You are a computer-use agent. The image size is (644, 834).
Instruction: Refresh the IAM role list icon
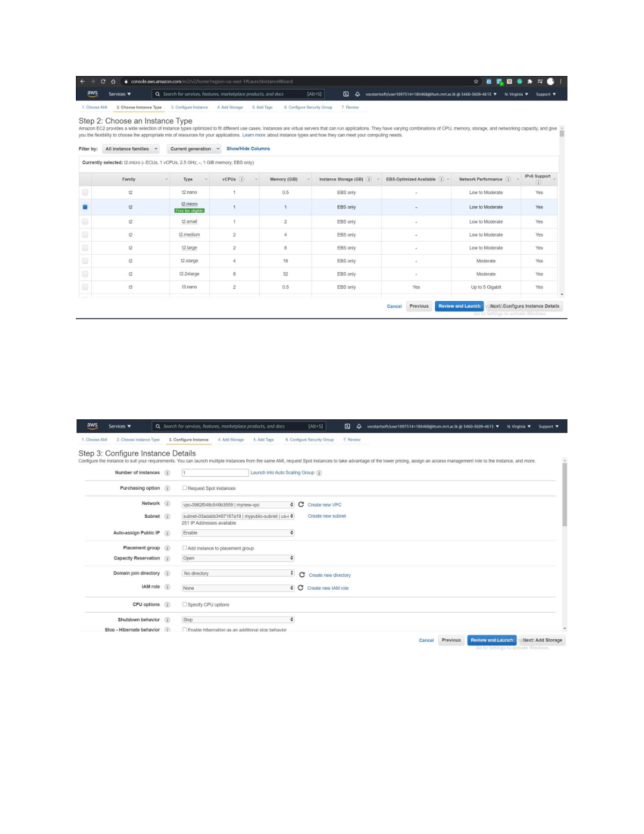tap(301, 588)
